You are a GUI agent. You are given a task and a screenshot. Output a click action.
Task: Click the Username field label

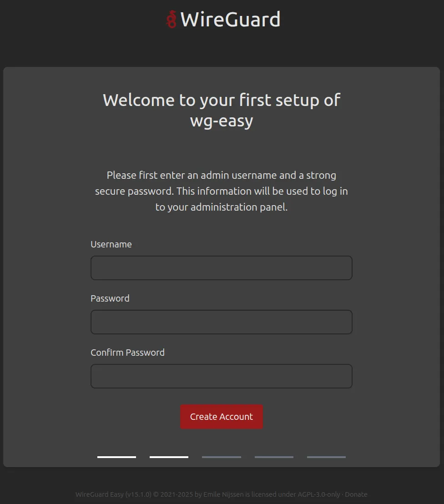111,244
